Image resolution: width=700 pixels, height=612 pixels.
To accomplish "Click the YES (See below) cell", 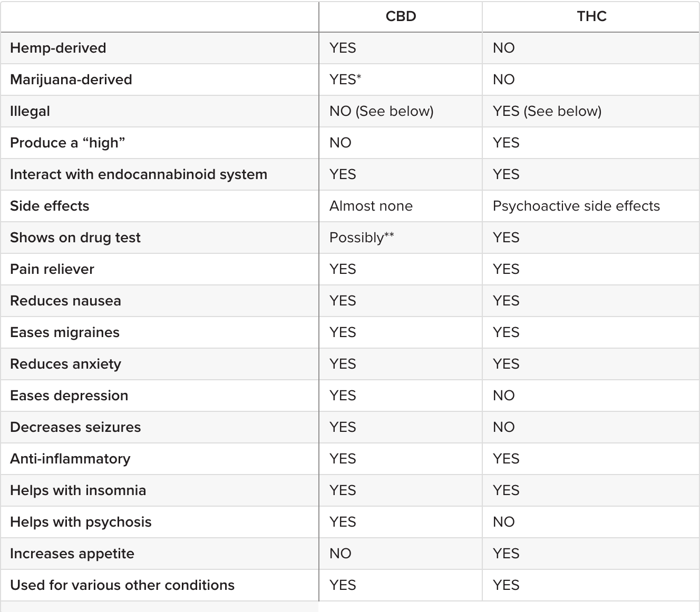I will pos(547,111).
